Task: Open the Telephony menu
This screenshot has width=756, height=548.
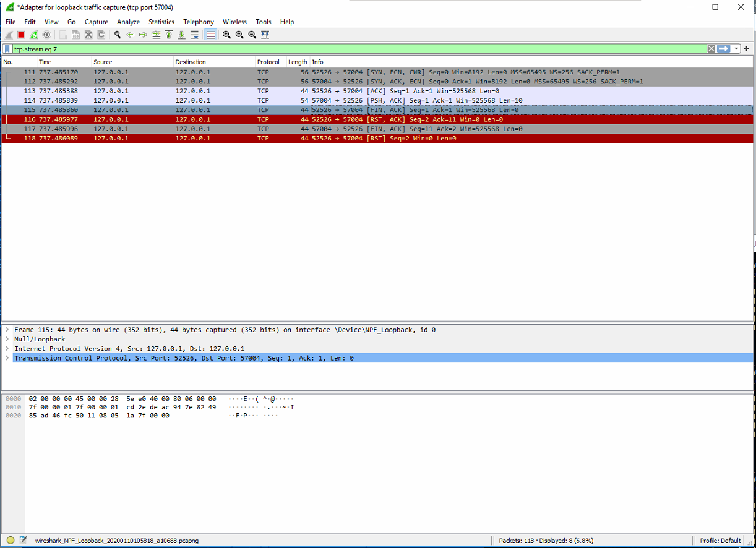Action: 199,22
